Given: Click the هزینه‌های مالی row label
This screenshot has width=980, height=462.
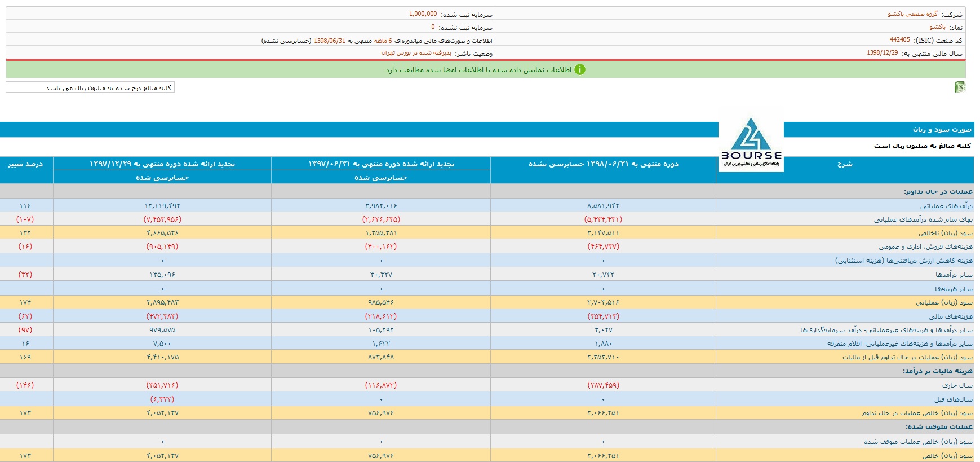Looking at the screenshot, I should pos(951,316).
